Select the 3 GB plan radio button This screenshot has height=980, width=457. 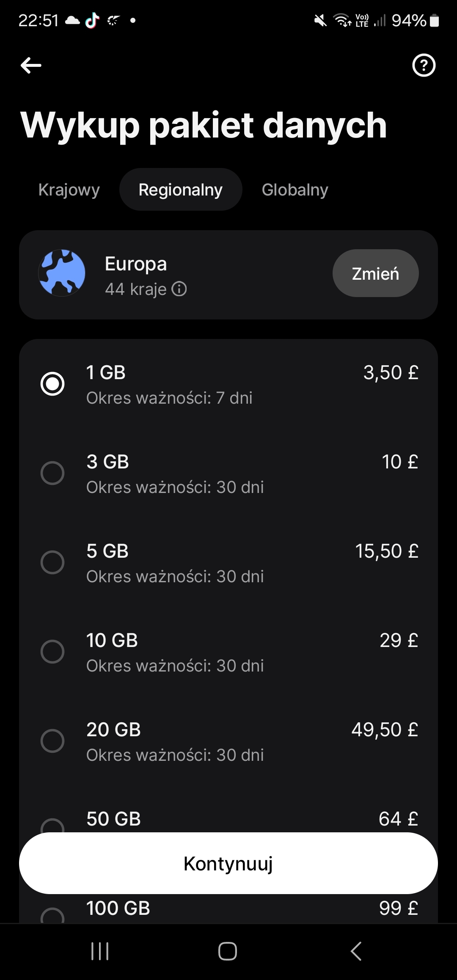(52, 473)
